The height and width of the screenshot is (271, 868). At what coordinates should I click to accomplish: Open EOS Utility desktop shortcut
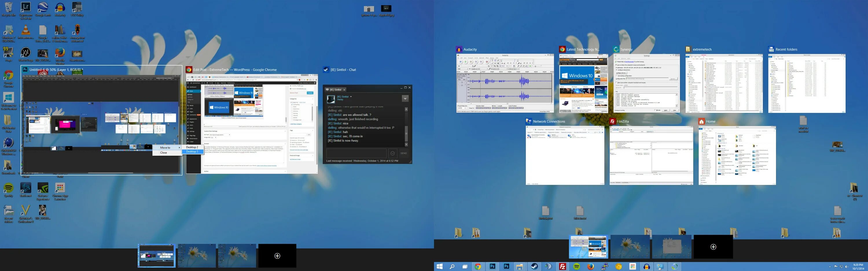click(77, 10)
